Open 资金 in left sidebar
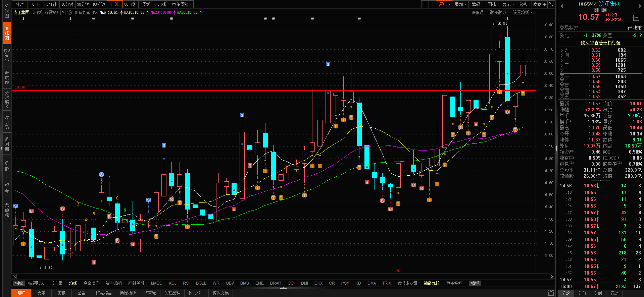This screenshot has width=644, height=297. (7, 188)
